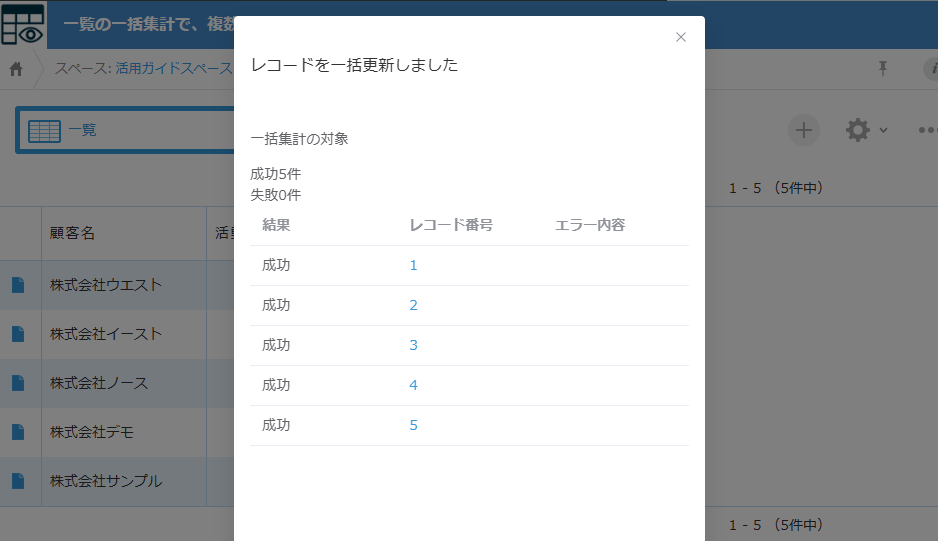Open record details for 株式会社ノース
Image resolution: width=938 pixels, height=541 pixels.
tap(18, 383)
